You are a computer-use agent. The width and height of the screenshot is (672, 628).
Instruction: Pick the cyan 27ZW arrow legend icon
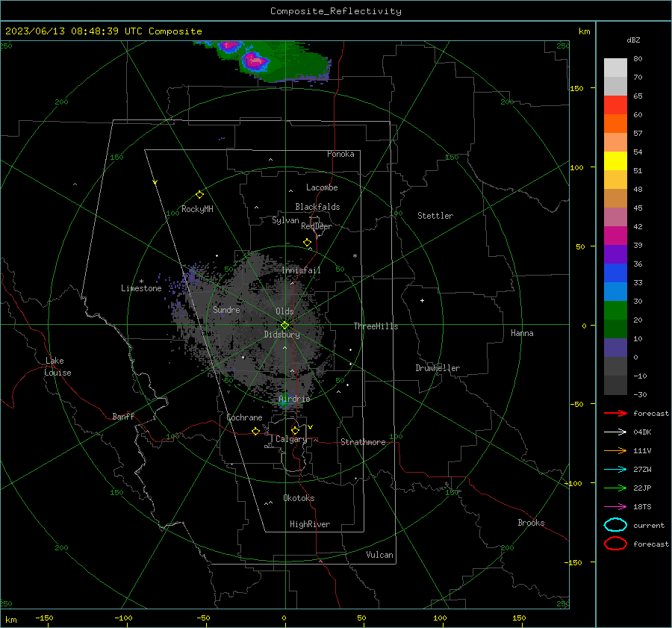615,470
